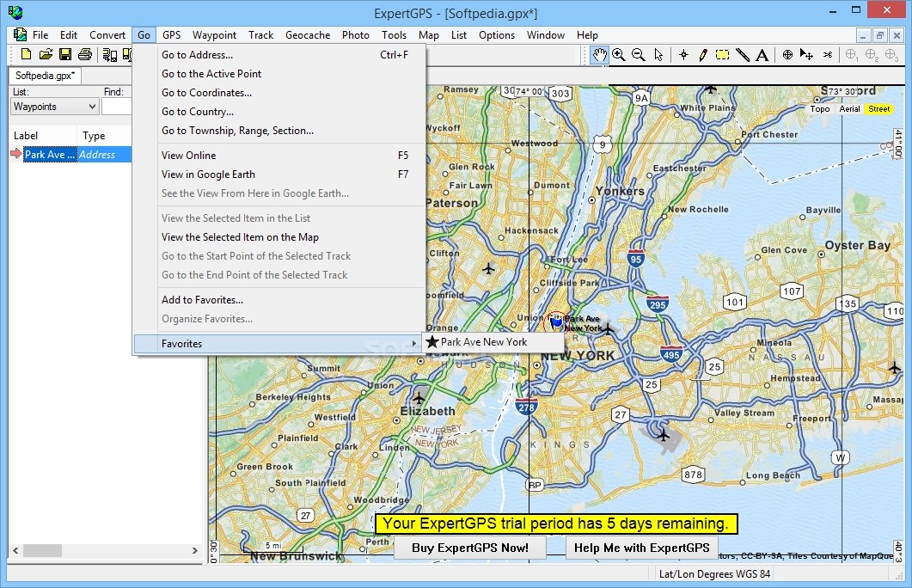Select the Zoom Out magnifier tool
The image size is (912, 588).
tap(638, 55)
